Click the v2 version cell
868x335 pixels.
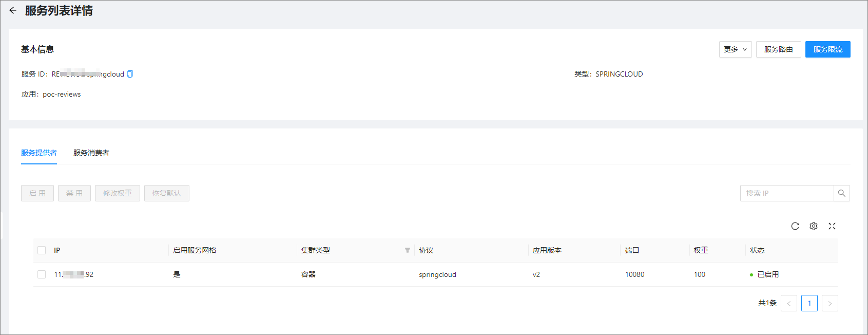pyautogui.click(x=536, y=274)
